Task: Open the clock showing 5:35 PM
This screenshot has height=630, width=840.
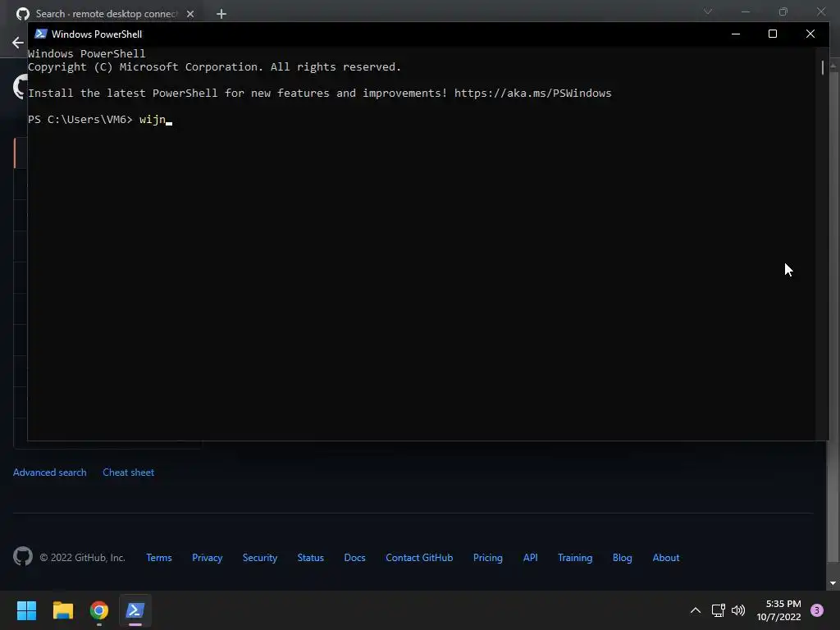Action: [x=778, y=610]
